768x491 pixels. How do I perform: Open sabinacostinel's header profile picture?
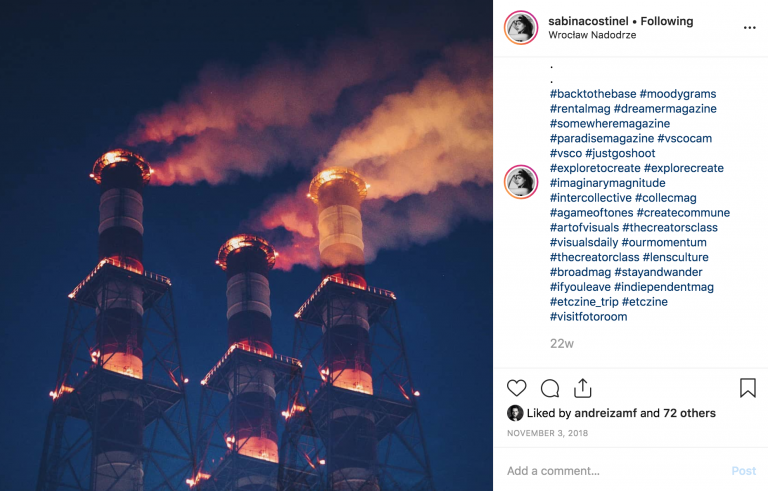click(521, 27)
